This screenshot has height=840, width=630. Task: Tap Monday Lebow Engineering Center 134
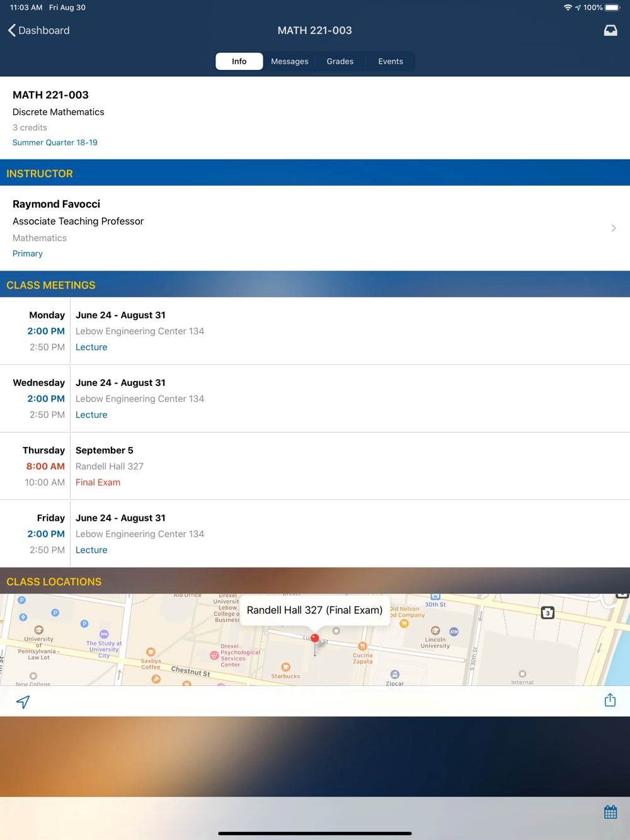point(140,331)
